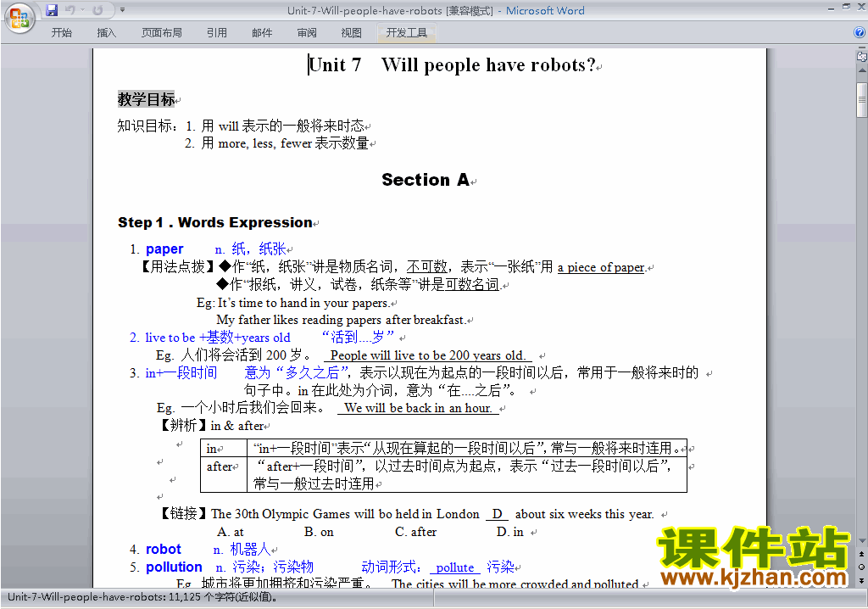Click the 【辨析】in & after line
This screenshot has width=868, height=609.
tap(213, 426)
